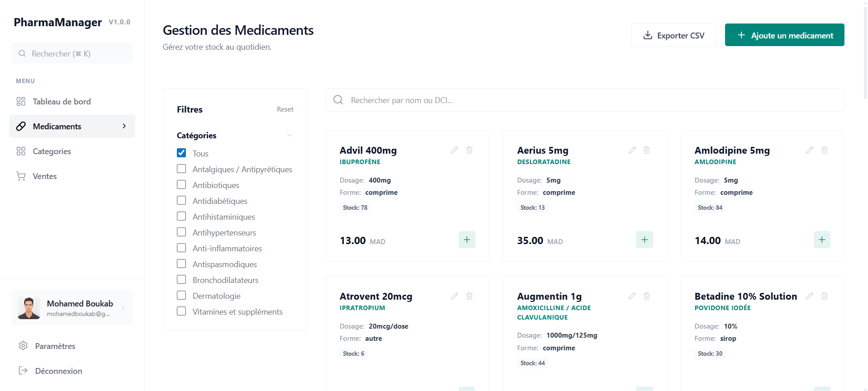Delete the Betadine 10% Solution medication
Image resolution: width=868 pixels, height=391 pixels.
[825, 296]
